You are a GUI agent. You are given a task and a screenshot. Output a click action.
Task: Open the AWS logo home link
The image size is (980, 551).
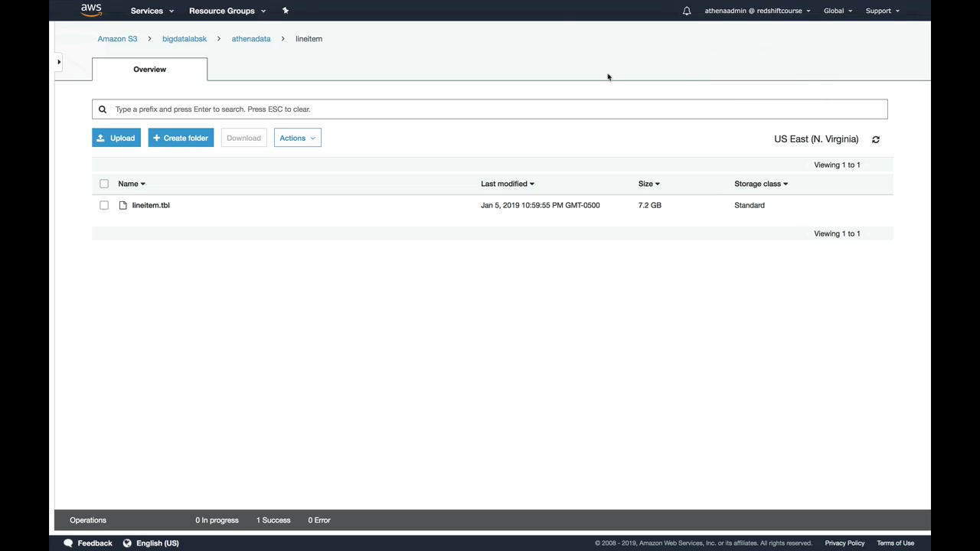click(x=91, y=10)
